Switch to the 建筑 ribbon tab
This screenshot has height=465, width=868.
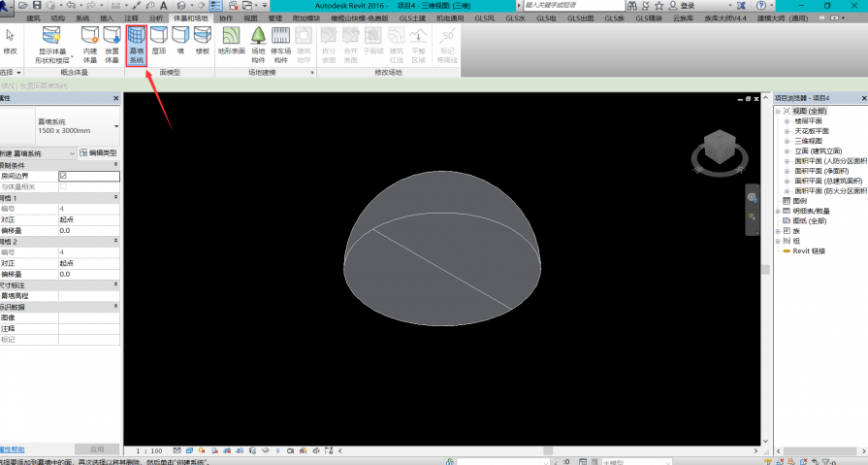(34, 18)
